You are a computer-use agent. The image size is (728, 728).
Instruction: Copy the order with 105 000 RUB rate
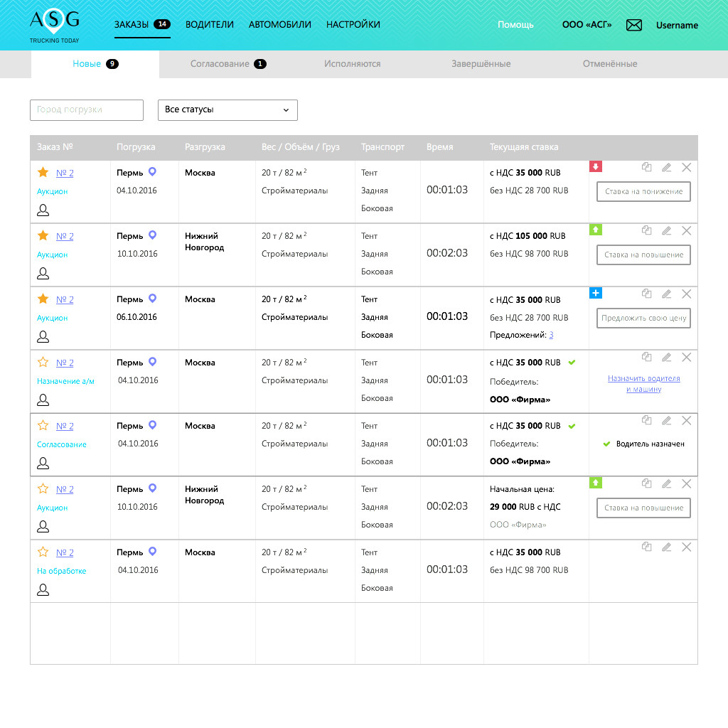pos(647,230)
